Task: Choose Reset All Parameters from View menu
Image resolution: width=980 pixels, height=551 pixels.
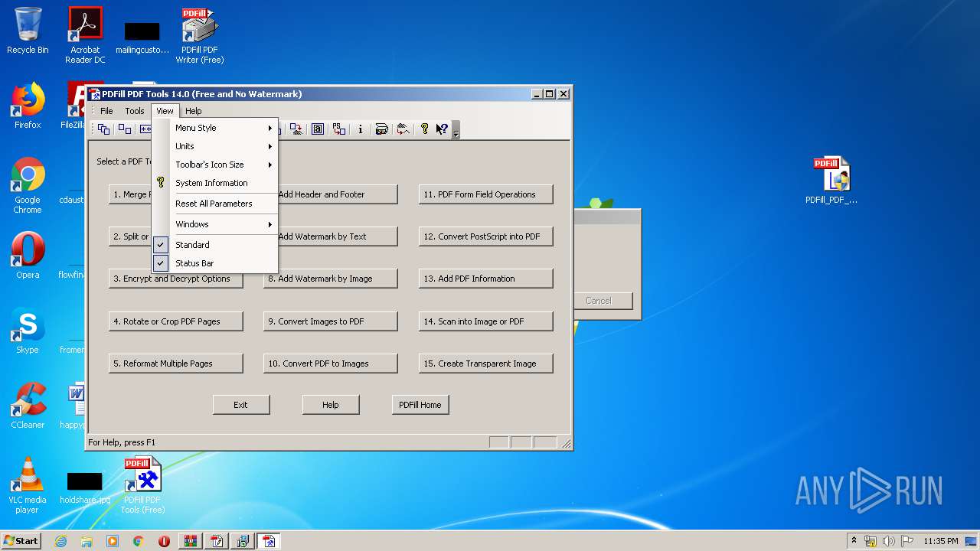Action: (x=214, y=204)
